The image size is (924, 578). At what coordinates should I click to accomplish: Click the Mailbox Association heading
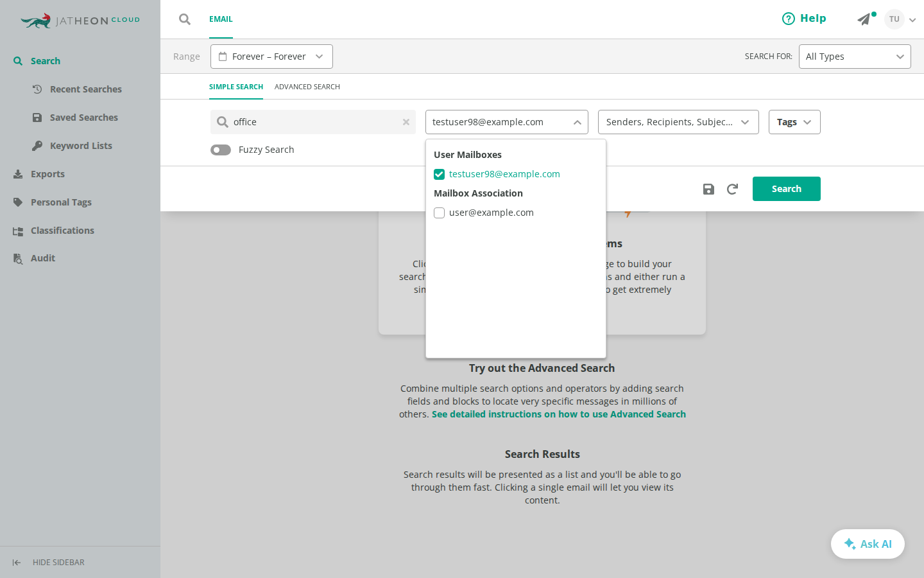[x=478, y=193]
